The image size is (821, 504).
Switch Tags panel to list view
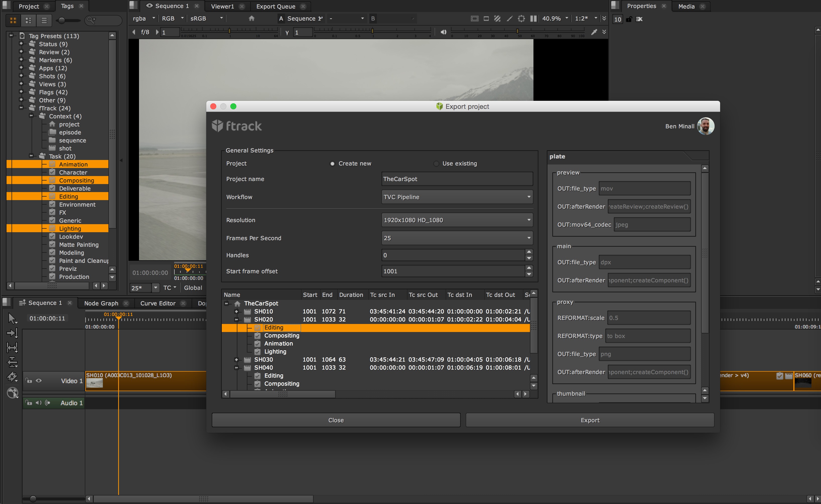[x=44, y=20]
